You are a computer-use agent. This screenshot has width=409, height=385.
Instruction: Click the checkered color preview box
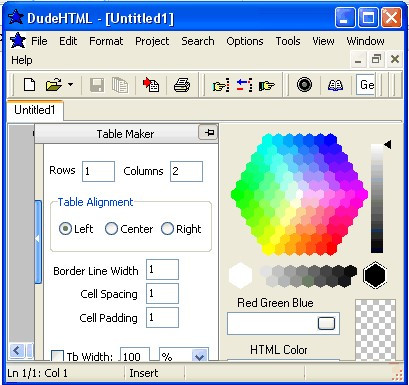pyautogui.click(x=375, y=330)
